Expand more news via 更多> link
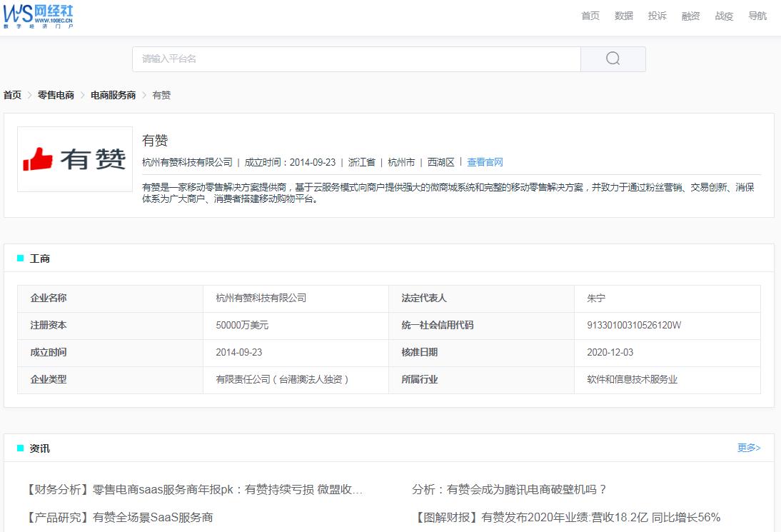Screen dimensions: 781x532 (x=748, y=448)
